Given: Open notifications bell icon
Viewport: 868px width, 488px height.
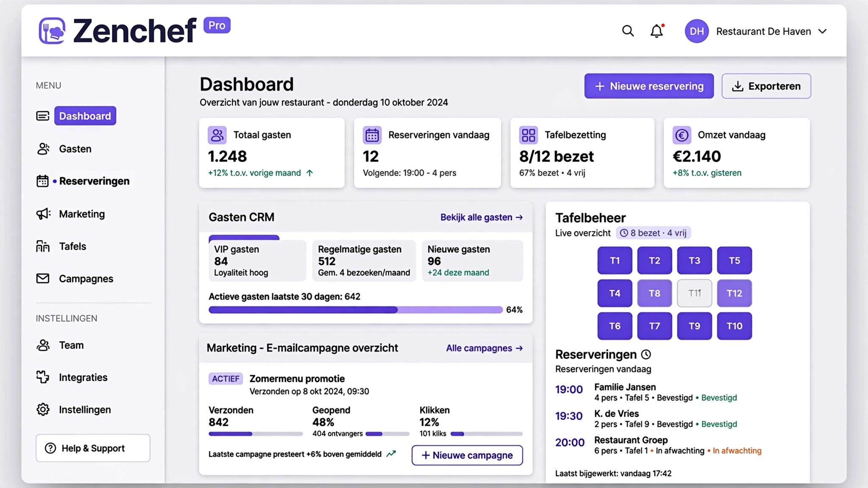Looking at the screenshot, I should [x=657, y=31].
